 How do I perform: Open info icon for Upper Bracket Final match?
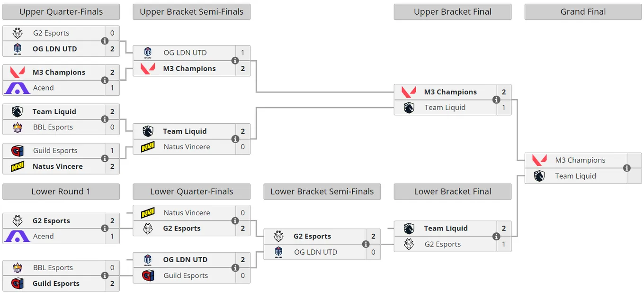[x=496, y=100]
